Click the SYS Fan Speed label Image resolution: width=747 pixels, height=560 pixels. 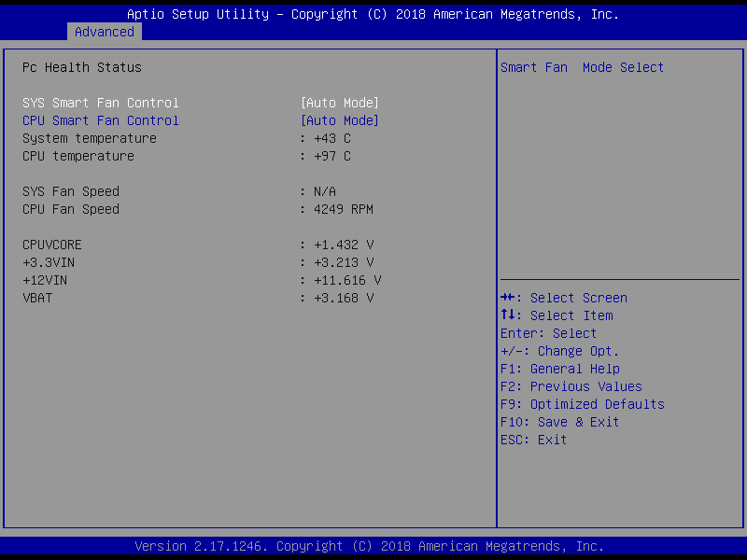tap(71, 191)
